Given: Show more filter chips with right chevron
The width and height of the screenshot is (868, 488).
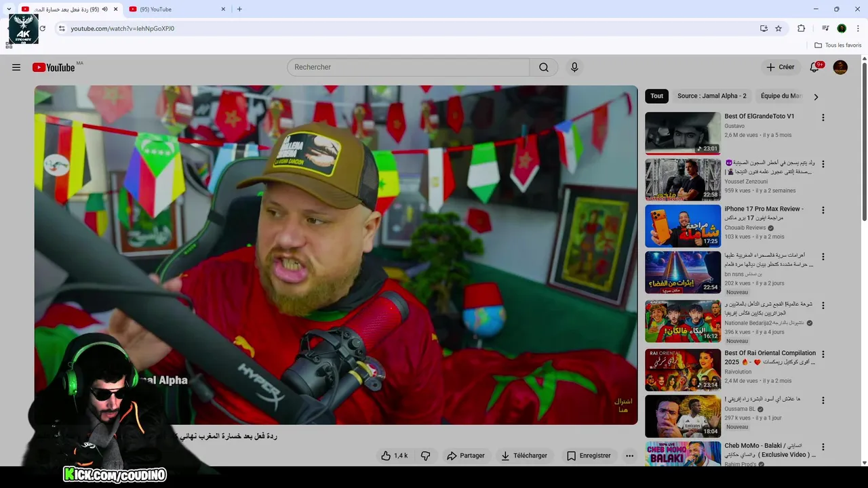Looking at the screenshot, I should pos(816,97).
